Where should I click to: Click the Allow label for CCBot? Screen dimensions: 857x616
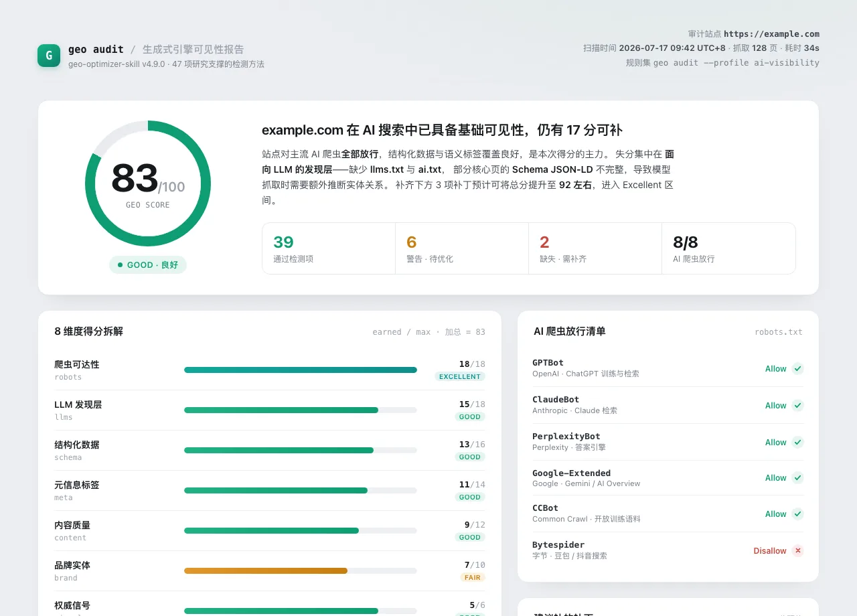coord(776,514)
